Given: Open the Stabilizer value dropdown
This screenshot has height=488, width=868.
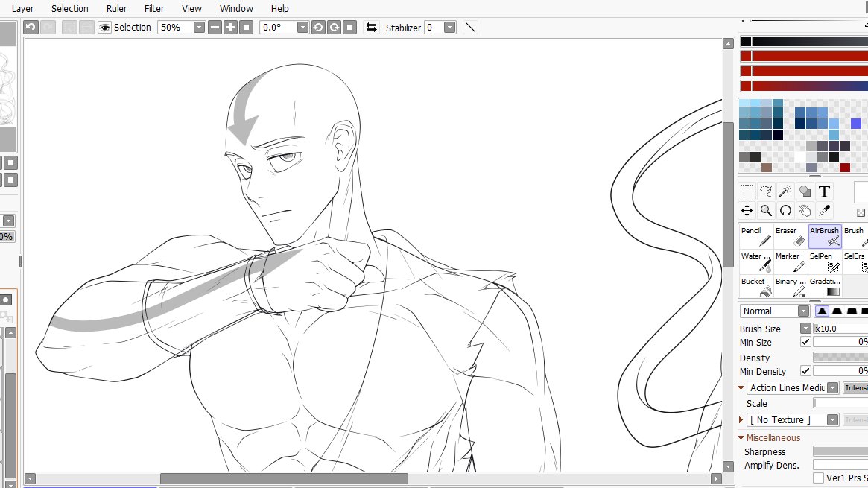Looking at the screenshot, I should pos(449,27).
